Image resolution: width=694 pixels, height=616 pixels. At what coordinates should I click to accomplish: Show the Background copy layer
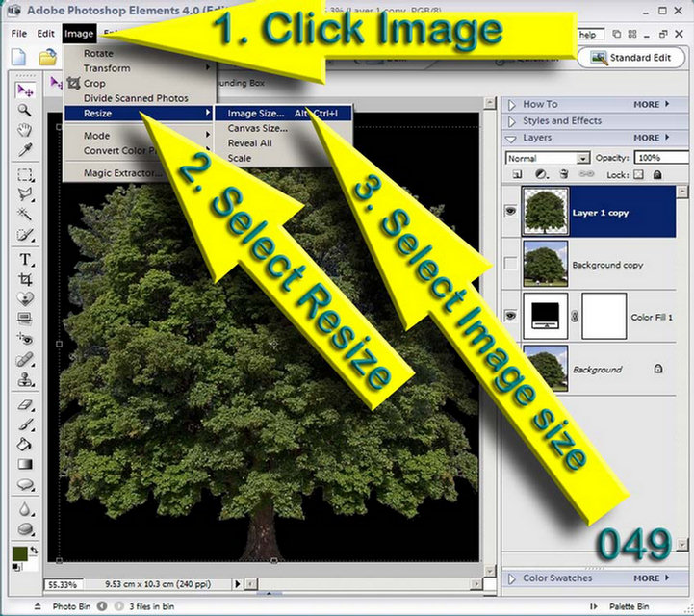(511, 264)
